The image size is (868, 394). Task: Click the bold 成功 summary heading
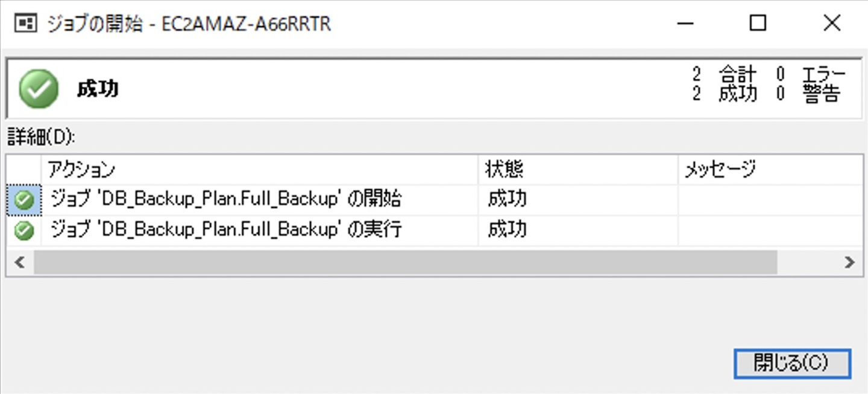98,89
